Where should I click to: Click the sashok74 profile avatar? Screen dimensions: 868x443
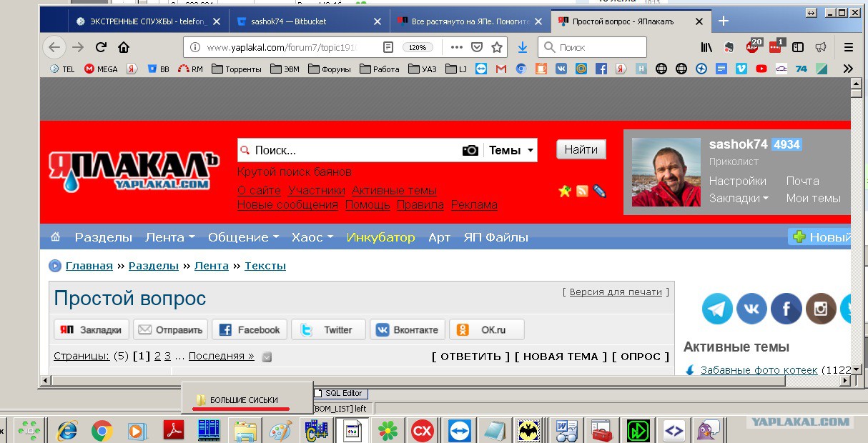(x=666, y=172)
